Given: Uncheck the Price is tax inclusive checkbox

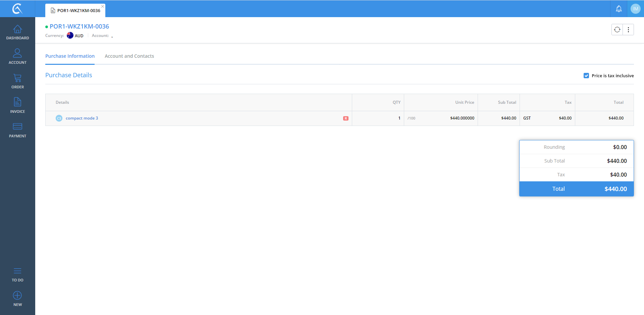Looking at the screenshot, I should point(586,76).
